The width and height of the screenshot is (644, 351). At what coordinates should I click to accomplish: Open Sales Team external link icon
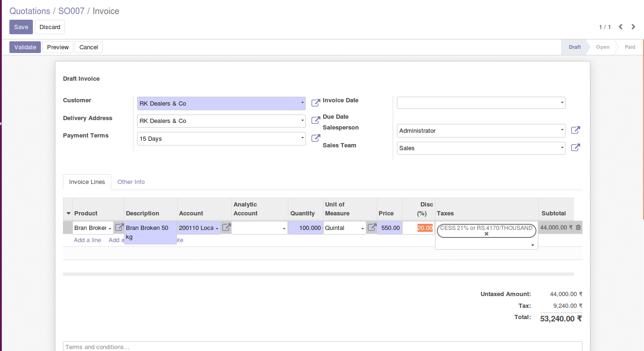point(575,148)
